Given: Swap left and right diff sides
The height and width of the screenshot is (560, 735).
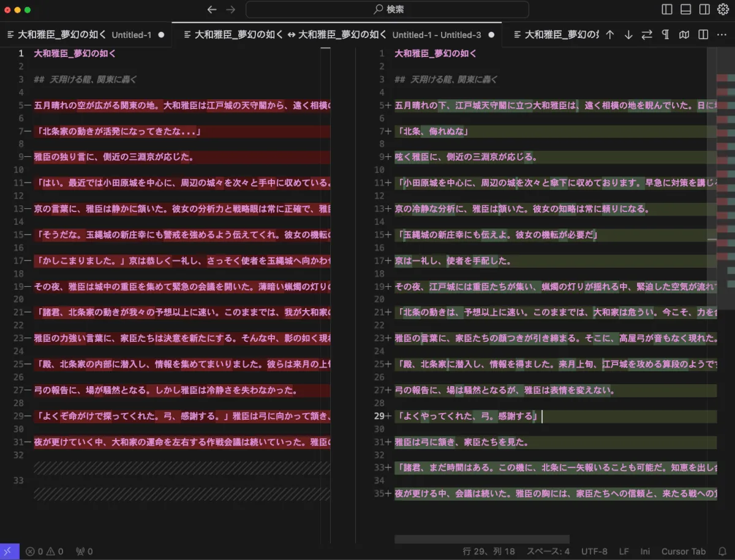Looking at the screenshot, I should (647, 35).
